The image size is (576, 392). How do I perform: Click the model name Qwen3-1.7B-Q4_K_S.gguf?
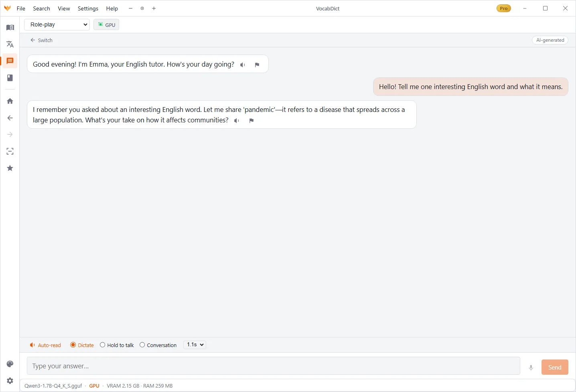click(53, 386)
